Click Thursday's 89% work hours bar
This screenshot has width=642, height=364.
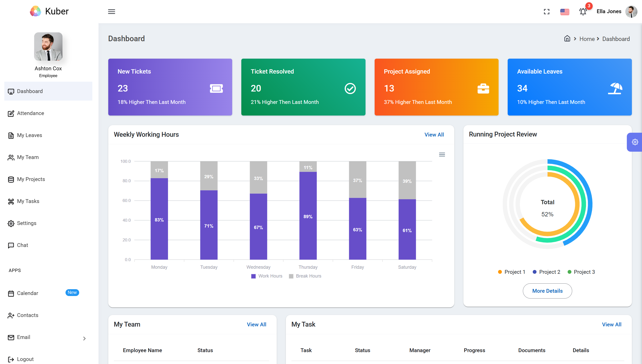[308, 216]
